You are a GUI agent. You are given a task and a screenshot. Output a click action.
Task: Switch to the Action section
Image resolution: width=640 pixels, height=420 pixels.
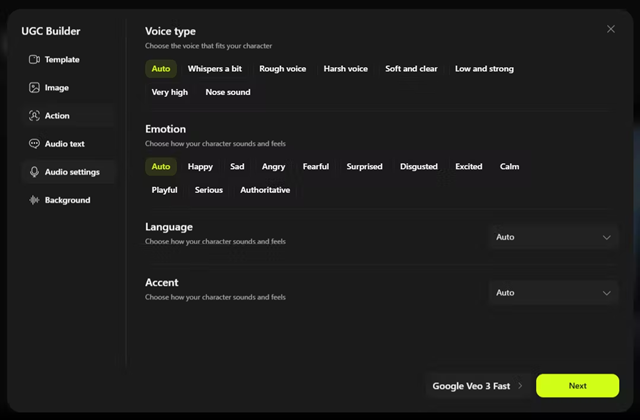[69, 116]
